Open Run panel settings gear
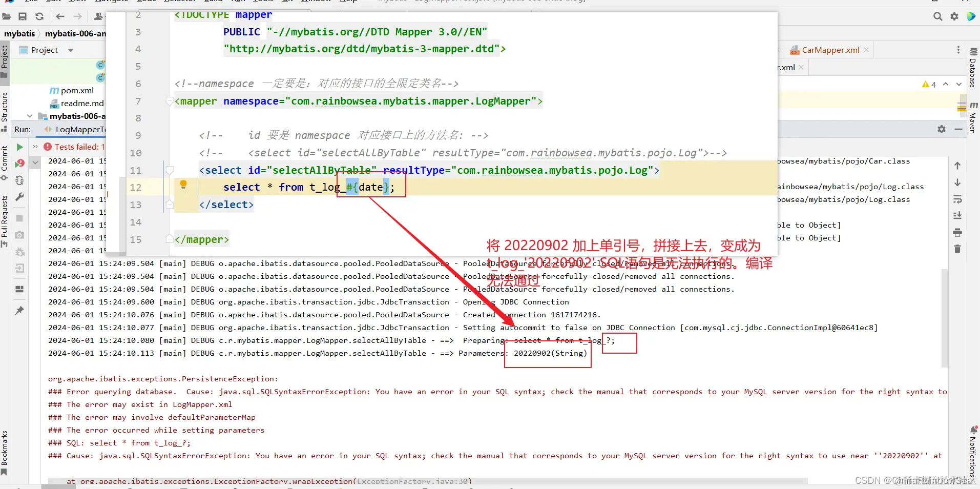This screenshot has height=489, width=980. coord(942,129)
